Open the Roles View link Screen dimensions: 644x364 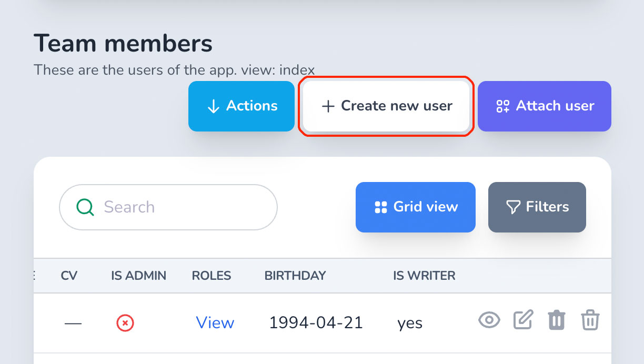215,322
